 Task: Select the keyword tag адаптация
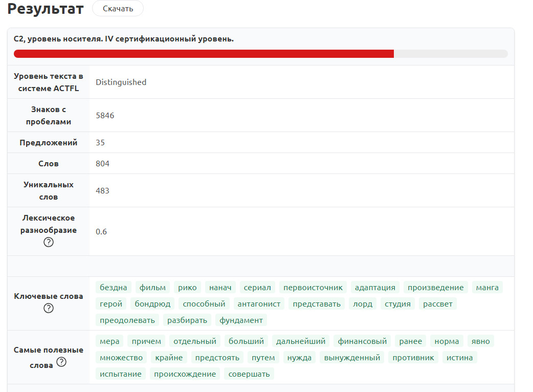[375, 288]
